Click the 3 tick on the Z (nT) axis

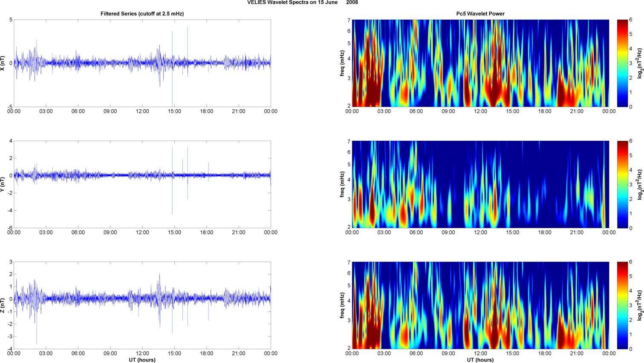[11, 262]
